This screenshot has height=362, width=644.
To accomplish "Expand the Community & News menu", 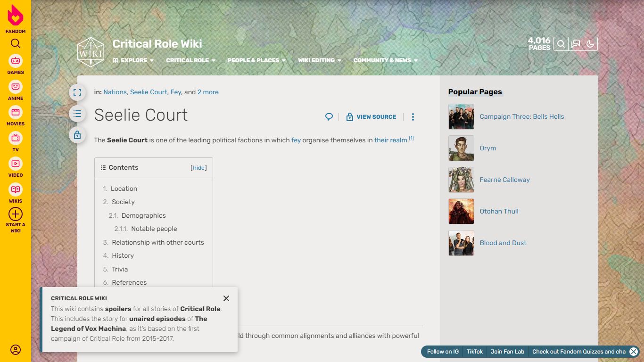I will [x=386, y=60].
